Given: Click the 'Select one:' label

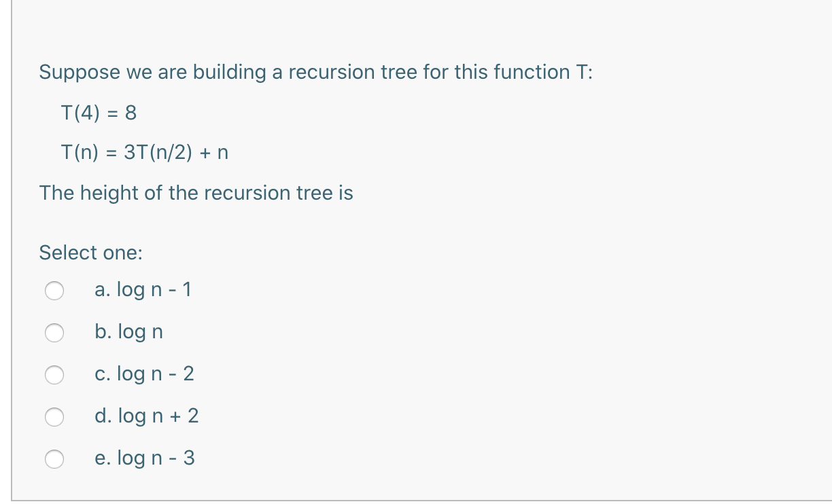Looking at the screenshot, I should 90,253.
